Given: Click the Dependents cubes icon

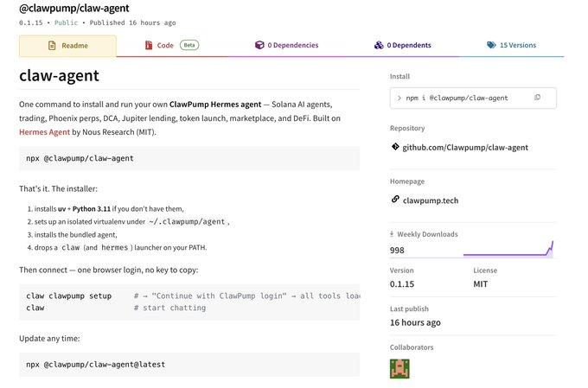Looking at the screenshot, I should [379, 45].
